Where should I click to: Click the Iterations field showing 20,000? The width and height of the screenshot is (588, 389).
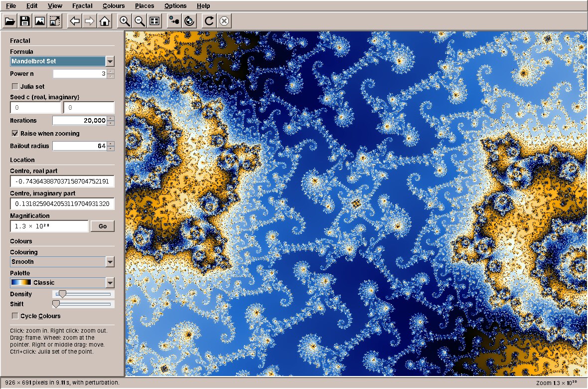point(80,121)
